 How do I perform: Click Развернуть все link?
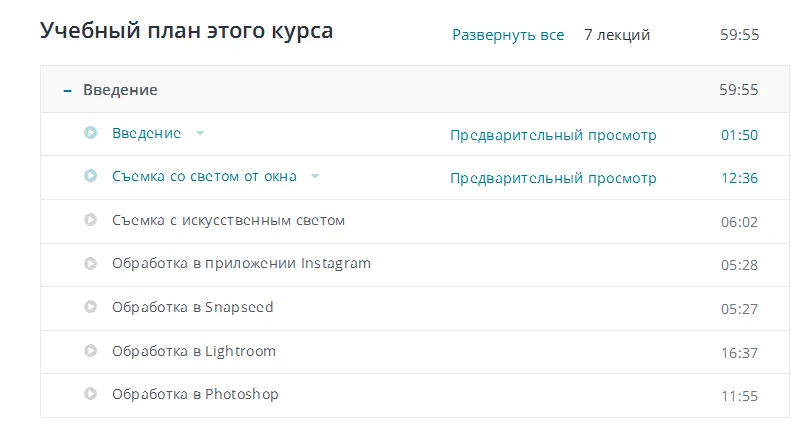(508, 35)
